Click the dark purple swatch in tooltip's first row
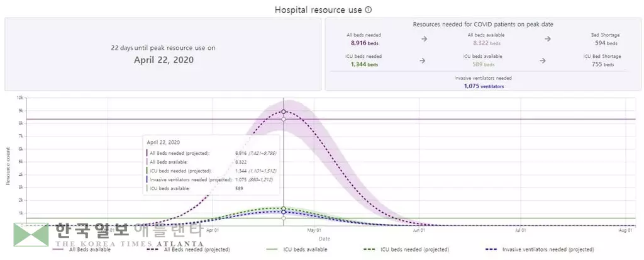 (147, 153)
